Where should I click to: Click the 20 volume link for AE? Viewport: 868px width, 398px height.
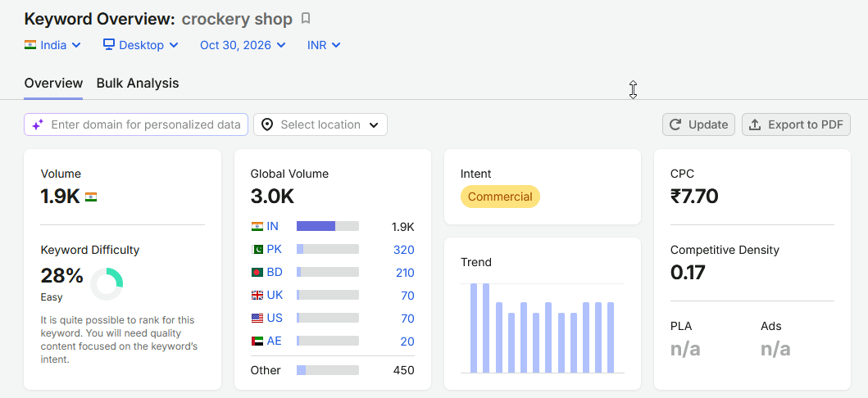click(x=407, y=341)
